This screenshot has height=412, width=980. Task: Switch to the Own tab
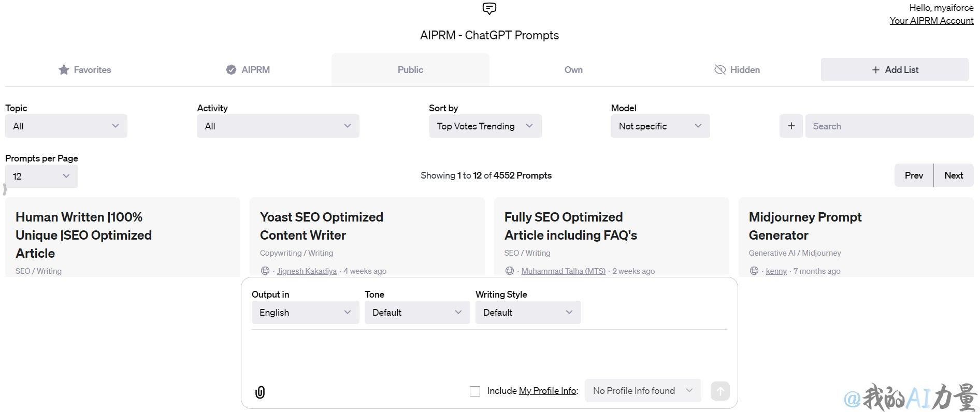click(x=573, y=70)
